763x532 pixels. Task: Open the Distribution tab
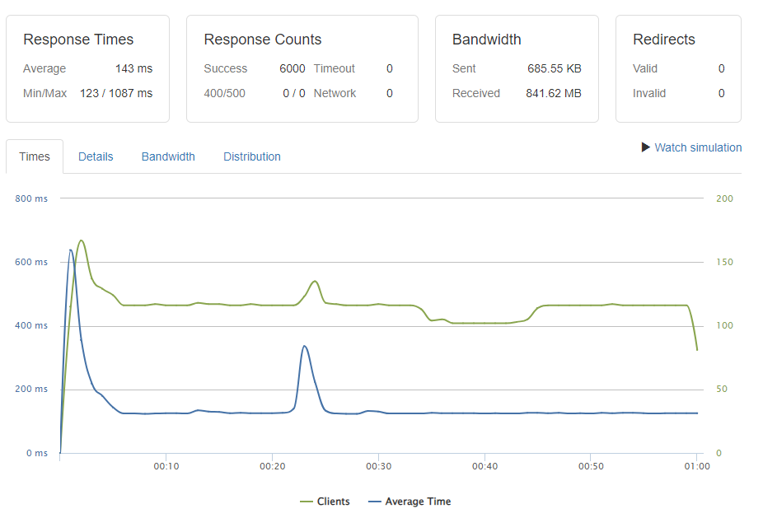[x=252, y=156]
